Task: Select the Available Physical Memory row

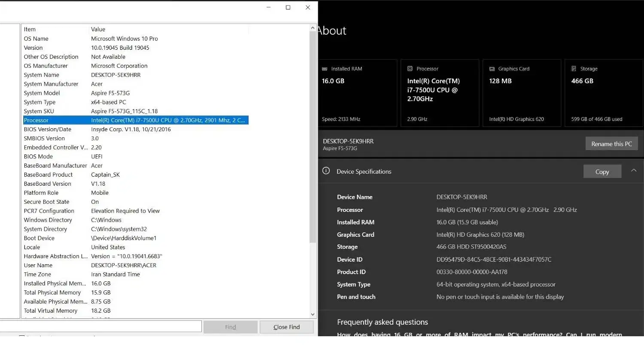Action: click(x=136, y=302)
